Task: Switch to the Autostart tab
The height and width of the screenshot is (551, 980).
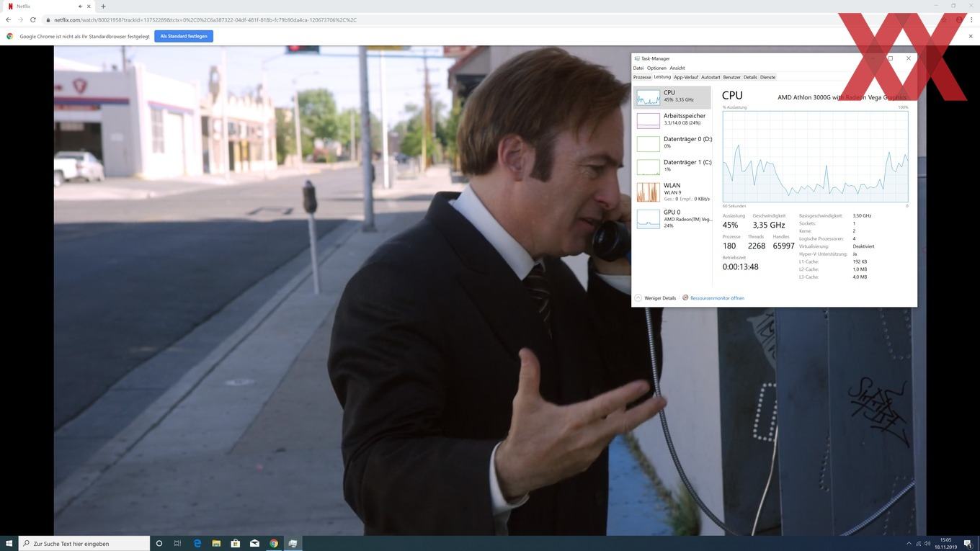Action: [x=710, y=77]
